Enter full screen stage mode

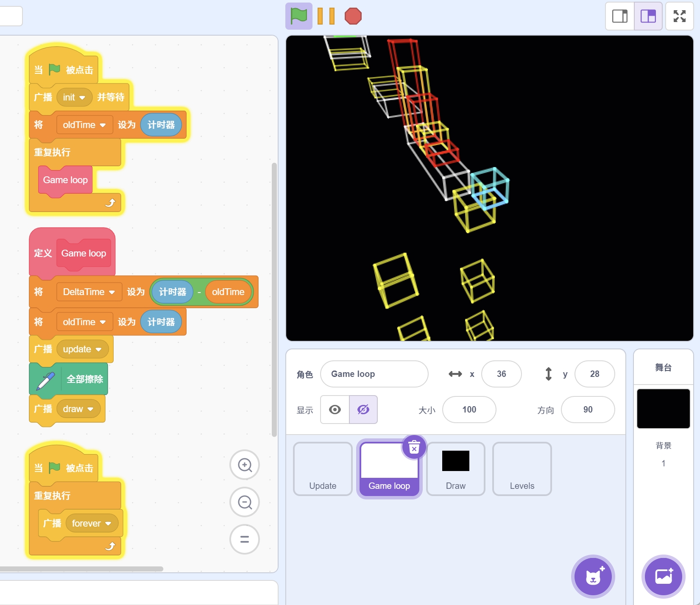coord(679,16)
